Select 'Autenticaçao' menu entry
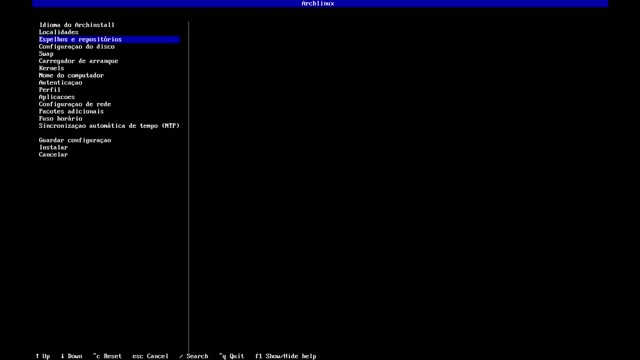Image resolution: width=640 pixels, height=360 pixels. 60,82
